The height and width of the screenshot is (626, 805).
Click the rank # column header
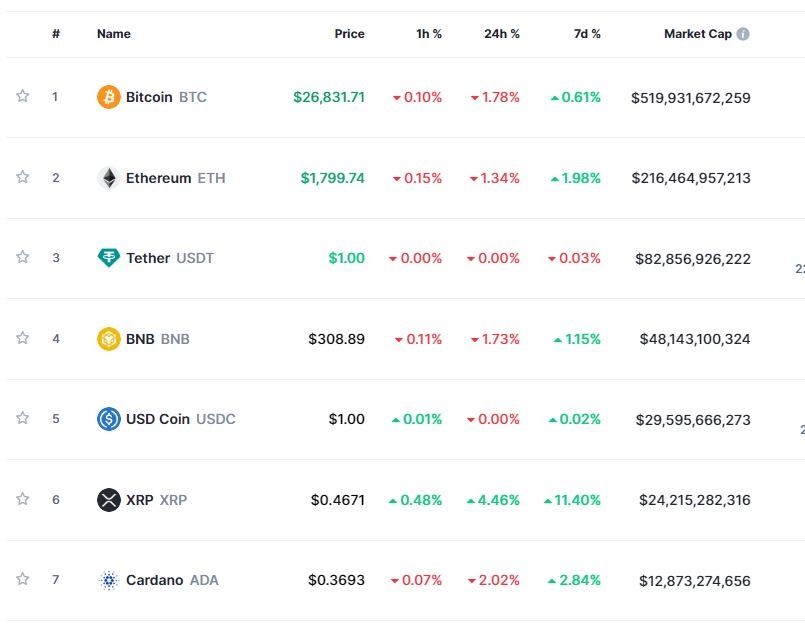click(x=56, y=34)
